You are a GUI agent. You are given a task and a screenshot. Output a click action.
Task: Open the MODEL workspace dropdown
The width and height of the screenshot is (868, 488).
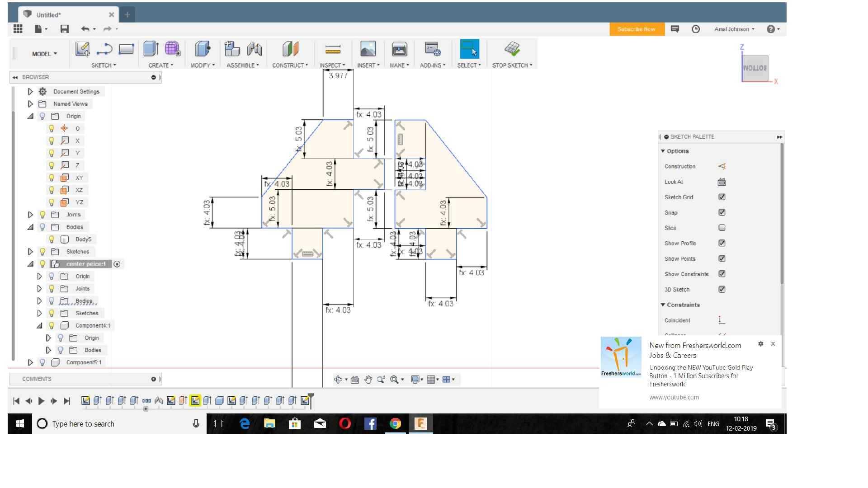point(44,54)
